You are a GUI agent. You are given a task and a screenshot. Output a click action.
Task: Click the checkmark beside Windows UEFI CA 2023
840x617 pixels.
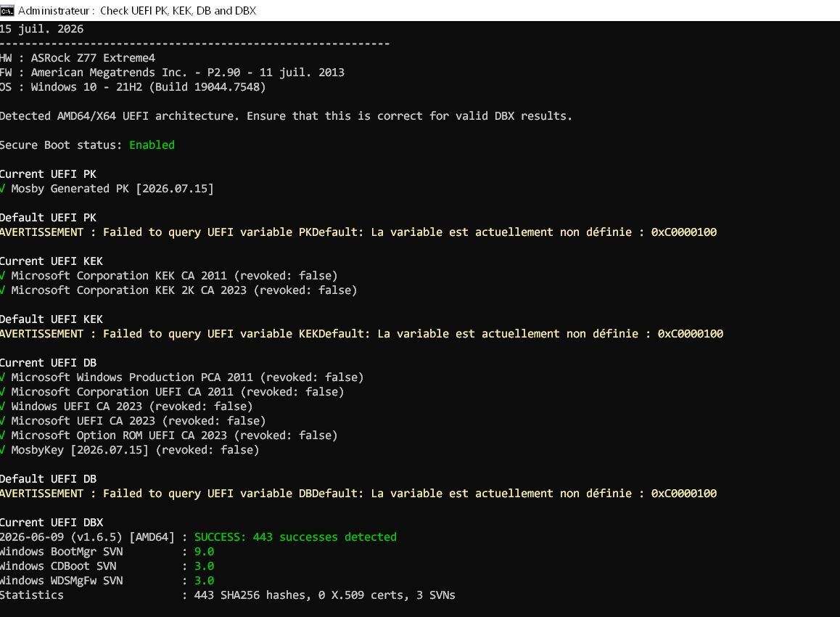point(2,406)
